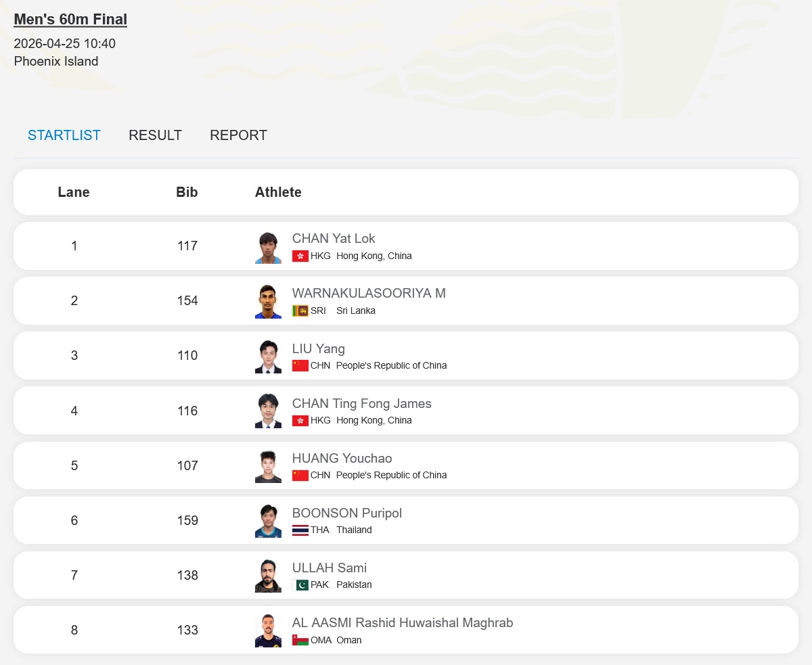
Task: Click the Athlete column header
Action: tap(278, 192)
